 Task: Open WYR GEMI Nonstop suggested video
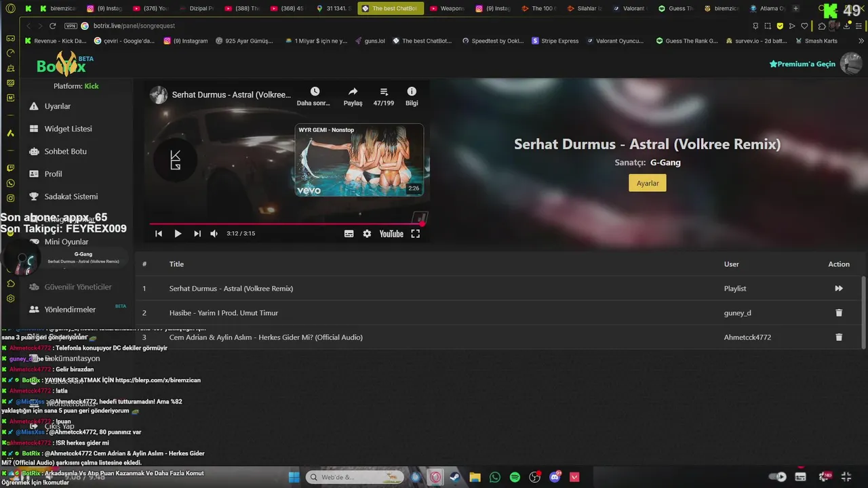coord(359,160)
